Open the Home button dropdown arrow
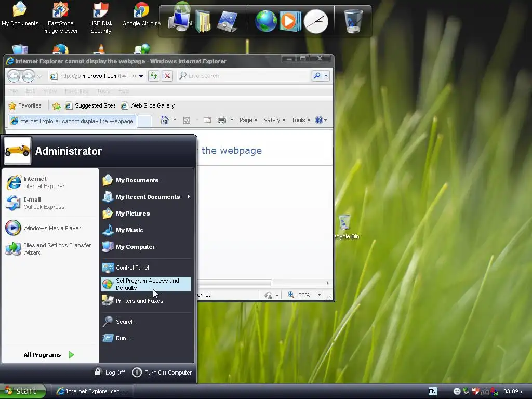 [175, 120]
